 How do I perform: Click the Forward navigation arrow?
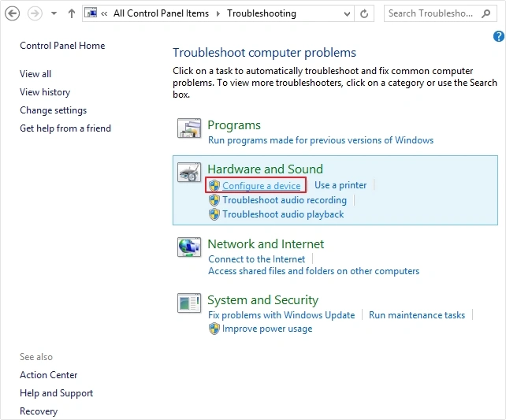(35, 13)
